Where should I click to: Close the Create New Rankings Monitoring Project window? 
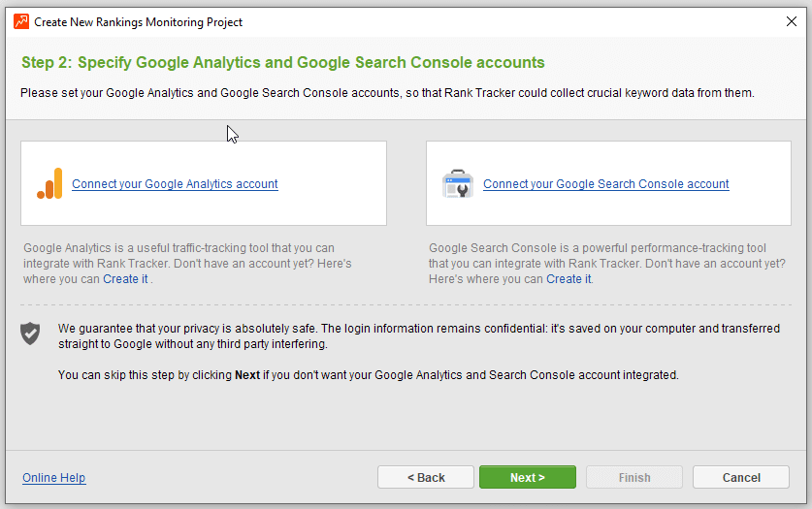pyautogui.click(x=791, y=21)
